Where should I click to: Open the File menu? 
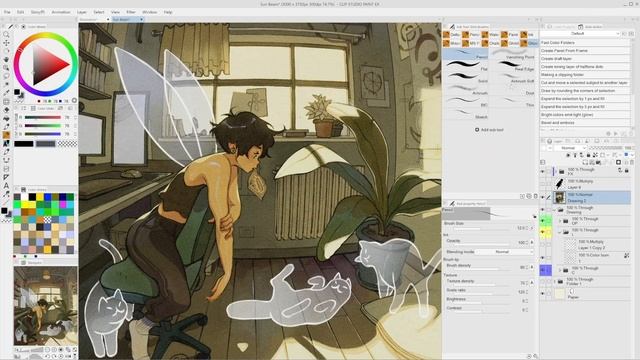point(7,12)
